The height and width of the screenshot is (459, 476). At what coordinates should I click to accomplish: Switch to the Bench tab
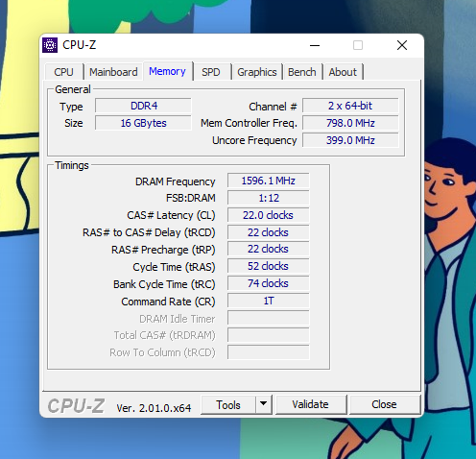pos(302,72)
